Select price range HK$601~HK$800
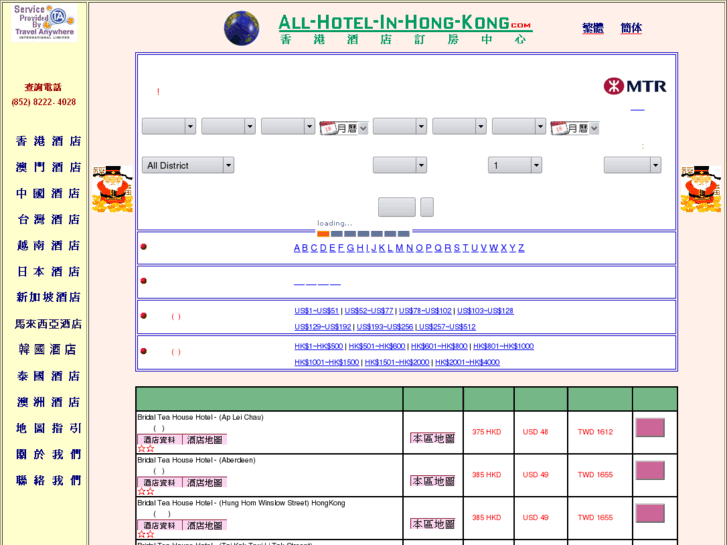 click(x=439, y=346)
